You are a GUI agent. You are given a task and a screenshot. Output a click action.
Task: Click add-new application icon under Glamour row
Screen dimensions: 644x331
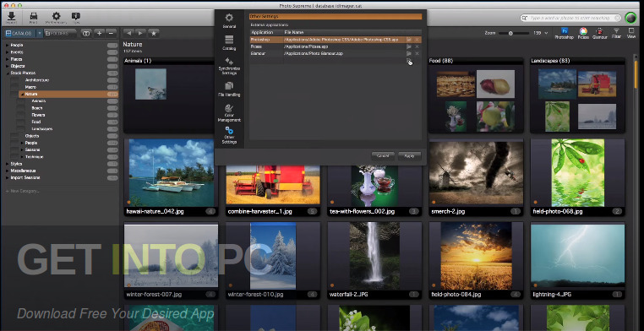[x=409, y=60]
